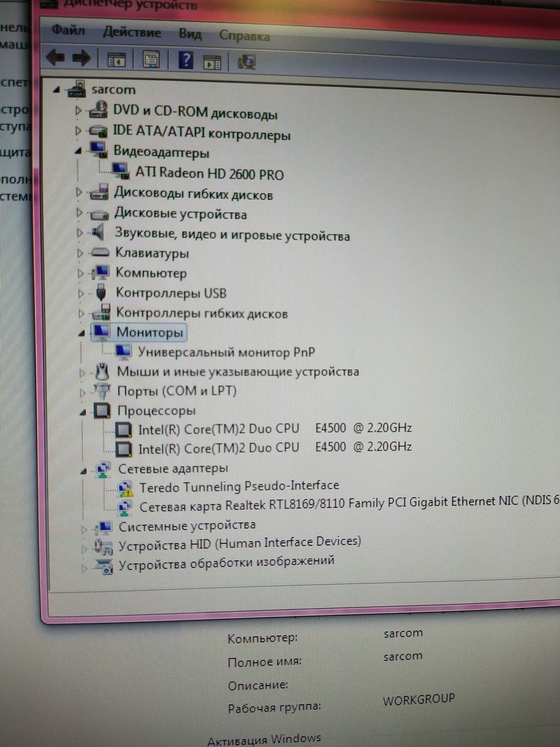Select Realtek RTL8169/8110 Gigabit Ethernet NIC
560x747 pixels.
coord(349,504)
